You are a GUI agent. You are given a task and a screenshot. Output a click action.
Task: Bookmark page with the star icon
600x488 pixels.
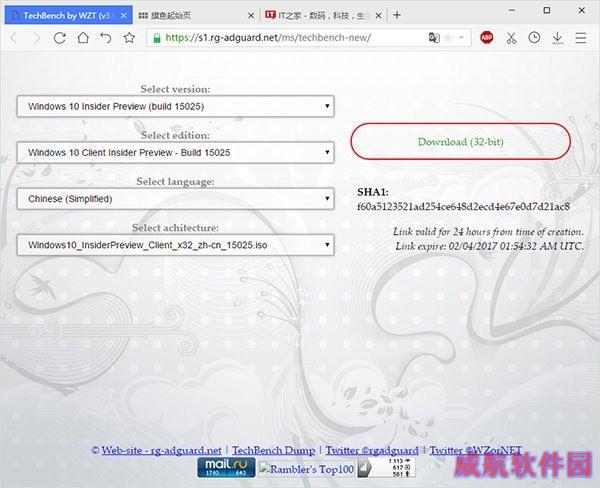coord(129,38)
